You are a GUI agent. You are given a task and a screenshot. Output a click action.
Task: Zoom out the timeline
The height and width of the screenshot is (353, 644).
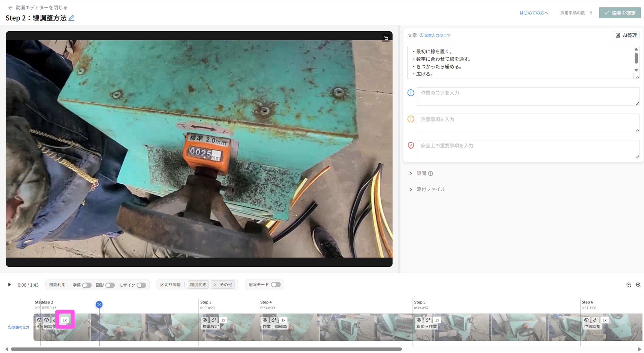click(x=629, y=285)
